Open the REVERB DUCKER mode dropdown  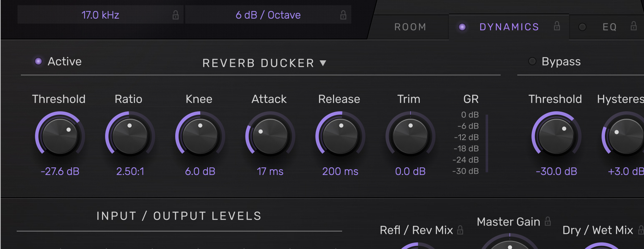coord(264,63)
